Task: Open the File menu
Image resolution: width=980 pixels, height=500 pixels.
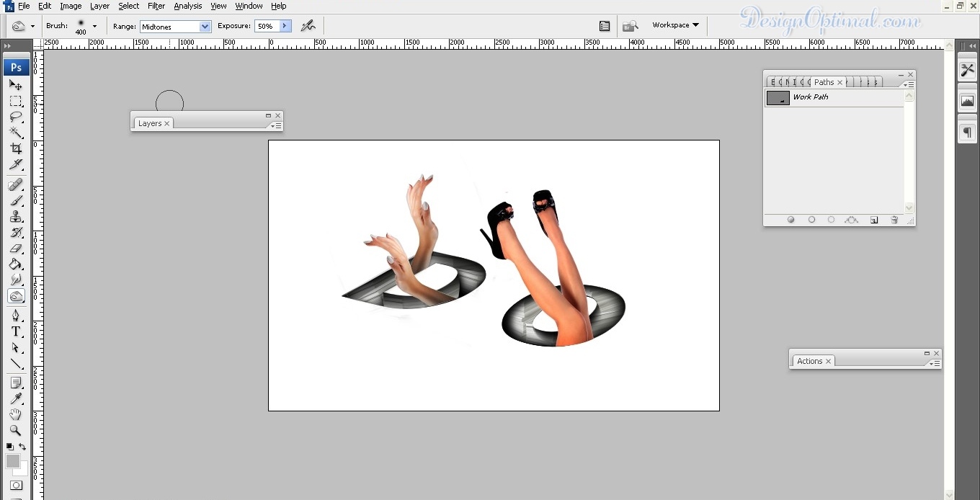Action: [x=24, y=6]
